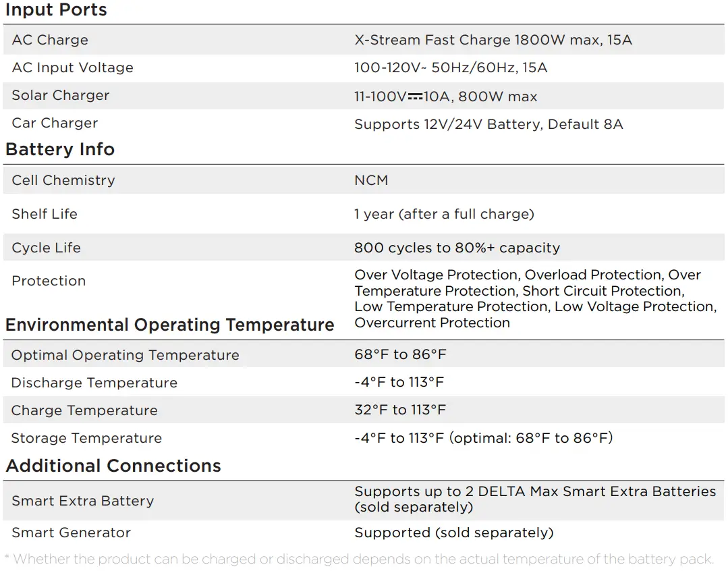Click the Optimal Operating Temperature label

pos(125,355)
